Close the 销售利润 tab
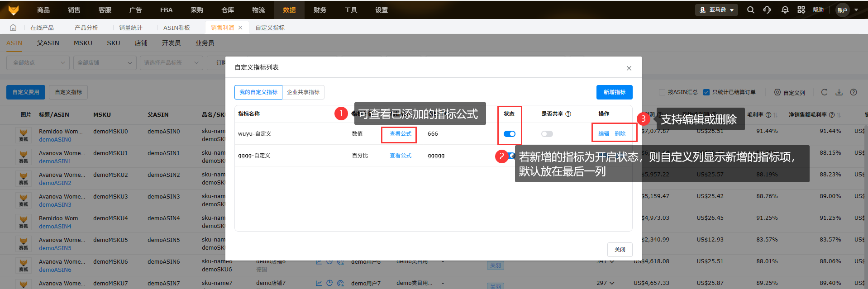The height and width of the screenshot is (289, 868). point(240,28)
